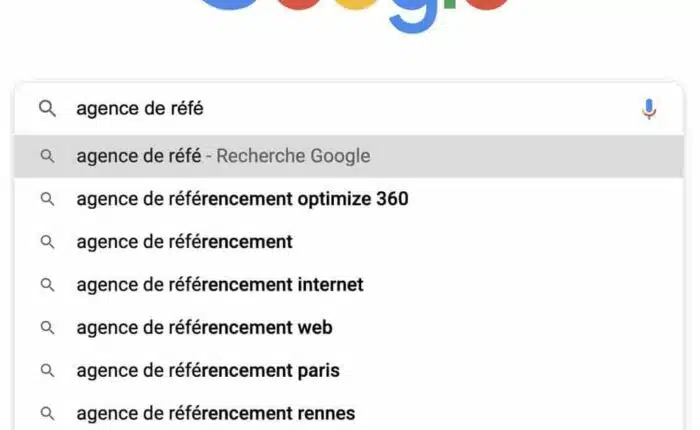Pick 'agence de référencement internet' suggestion
Image resolution: width=700 pixels, height=430 pixels.
(x=219, y=285)
